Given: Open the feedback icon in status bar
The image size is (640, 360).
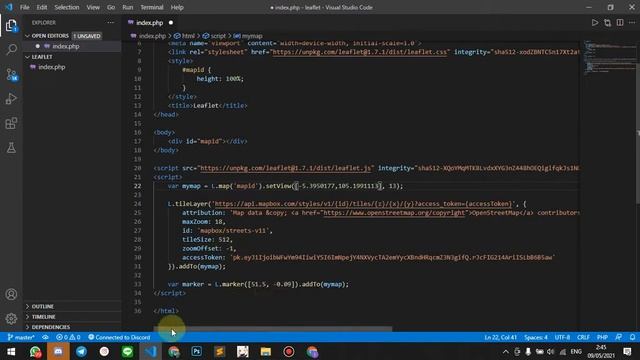Looking at the screenshot, I should click(619, 337).
